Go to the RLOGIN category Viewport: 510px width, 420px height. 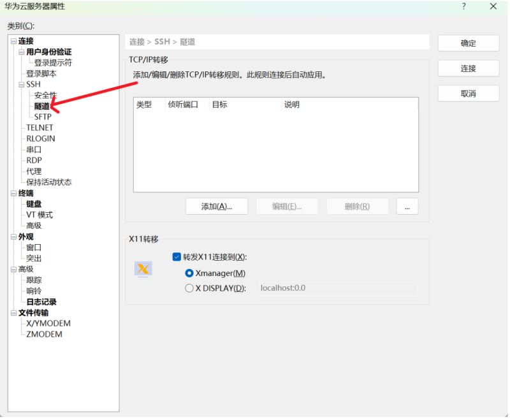pos(41,138)
